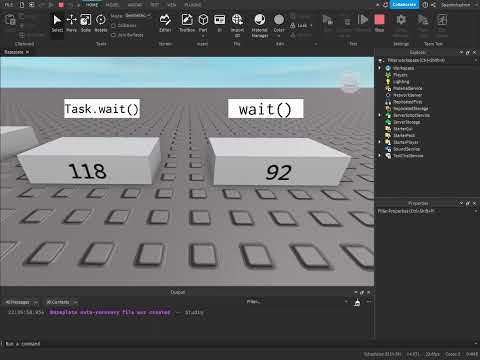The image size is (480, 360).
Task: Select Players in Explorer
Action: pyautogui.click(x=400, y=75)
